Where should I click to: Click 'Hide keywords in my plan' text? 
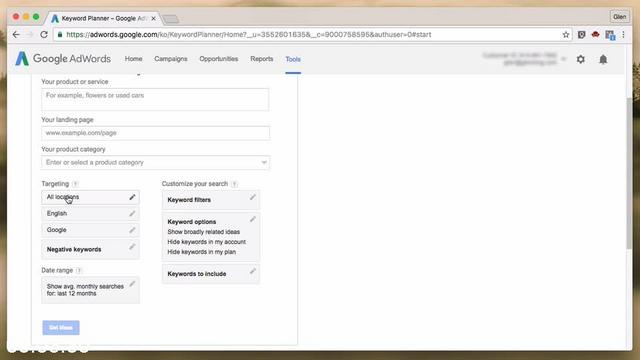tap(202, 252)
